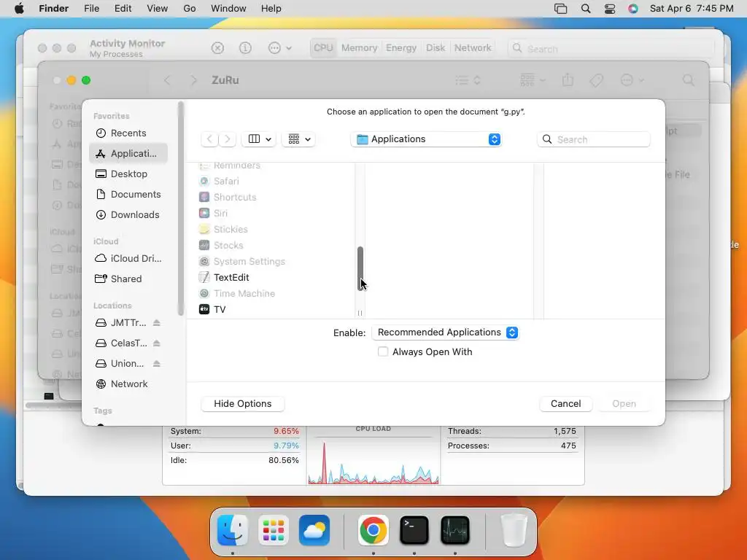747x560 pixels.
Task: Open Launchpad from the Dock
Action: click(x=274, y=530)
